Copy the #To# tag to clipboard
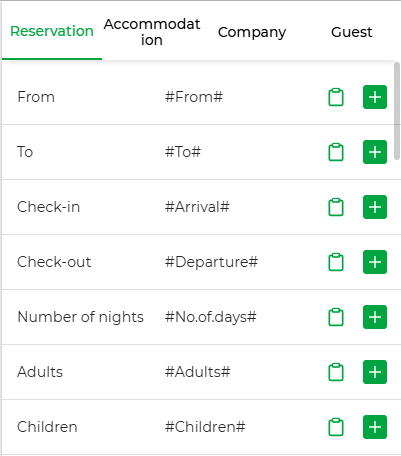 coord(336,152)
